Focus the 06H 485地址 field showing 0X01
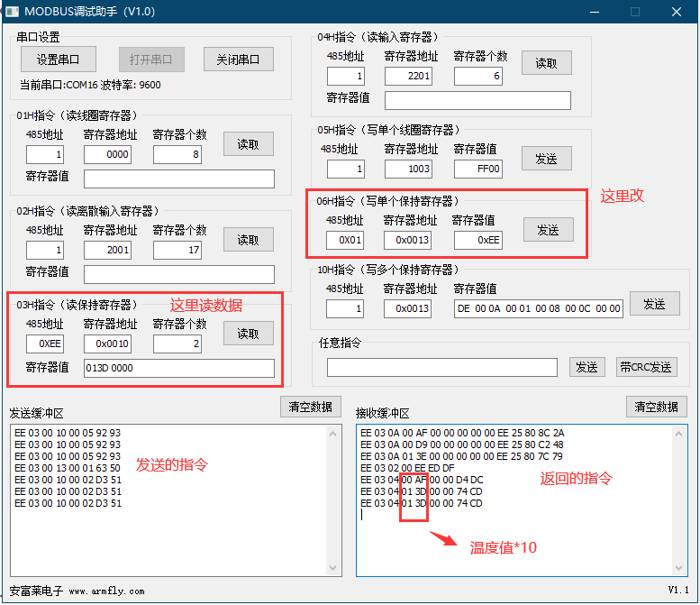Screen dimensions: 700x605 (x=345, y=241)
